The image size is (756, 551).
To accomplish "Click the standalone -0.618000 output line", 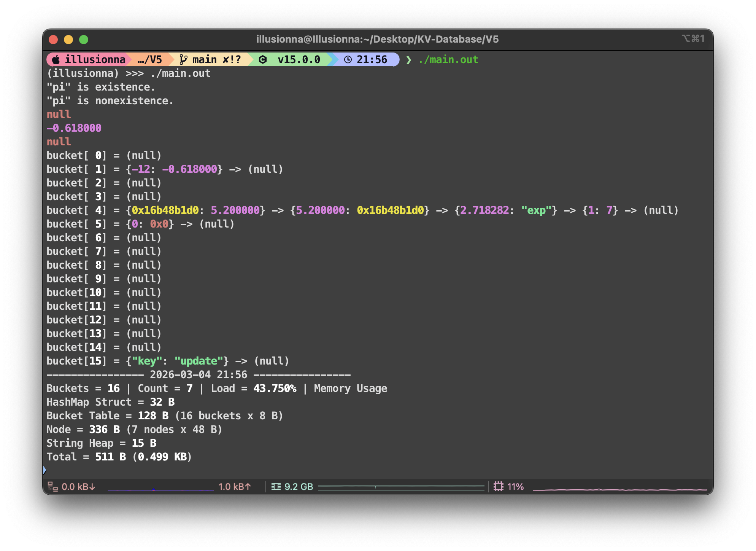I will pos(74,128).
